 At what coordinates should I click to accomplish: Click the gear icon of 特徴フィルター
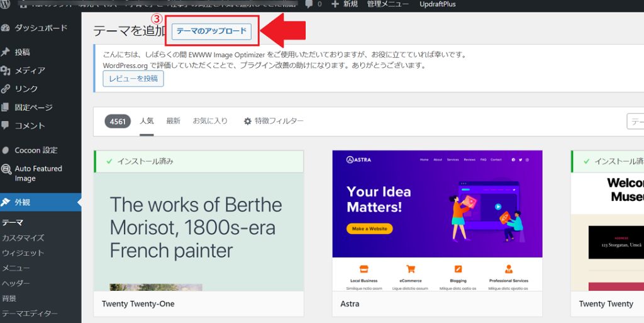pyautogui.click(x=248, y=122)
